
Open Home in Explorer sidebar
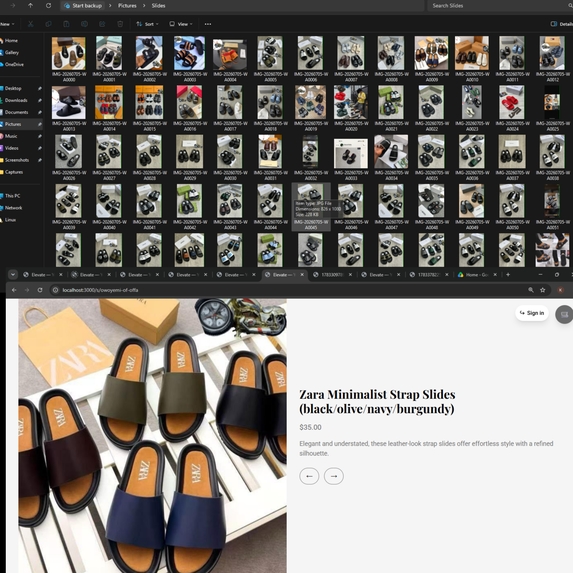coord(11,41)
